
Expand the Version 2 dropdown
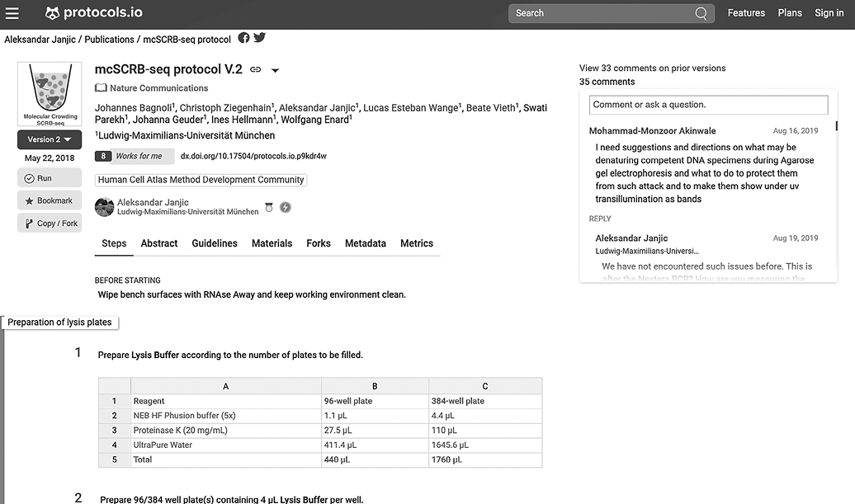[50, 139]
